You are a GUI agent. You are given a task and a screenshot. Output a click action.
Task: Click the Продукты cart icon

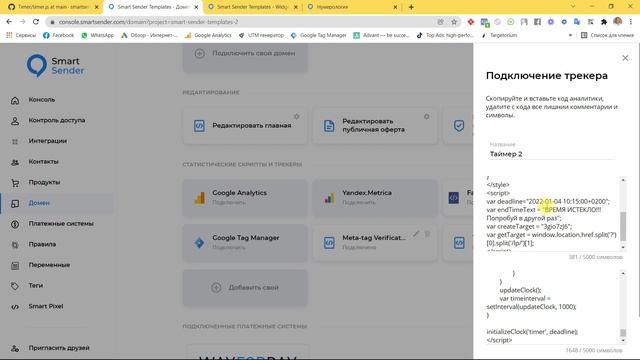point(15,183)
